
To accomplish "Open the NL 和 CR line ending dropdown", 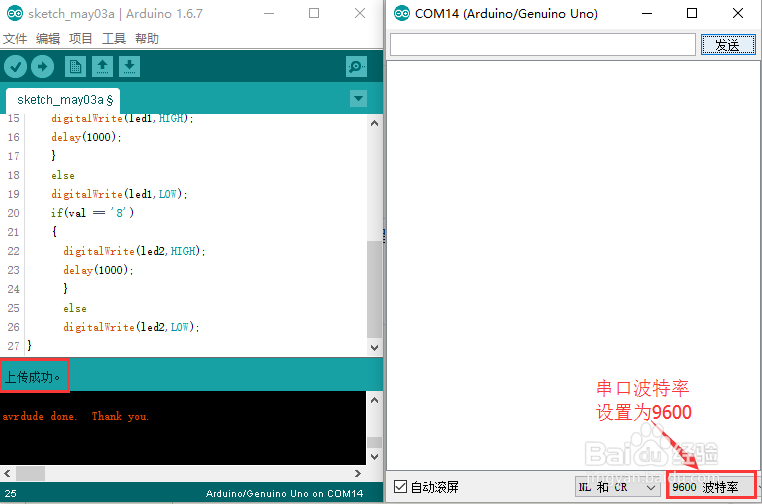I will [617, 487].
